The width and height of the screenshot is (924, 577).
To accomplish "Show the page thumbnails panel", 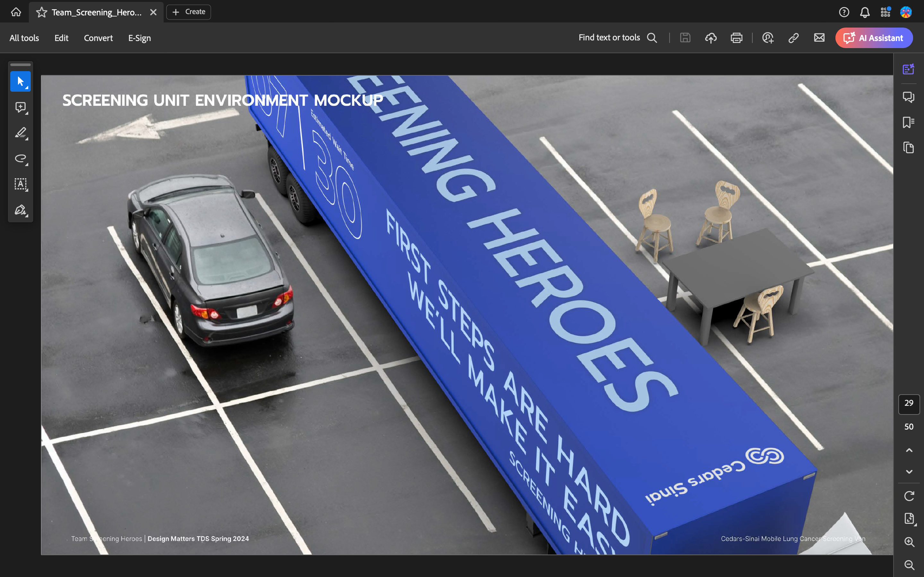I will pyautogui.click(x=908, y=148).
